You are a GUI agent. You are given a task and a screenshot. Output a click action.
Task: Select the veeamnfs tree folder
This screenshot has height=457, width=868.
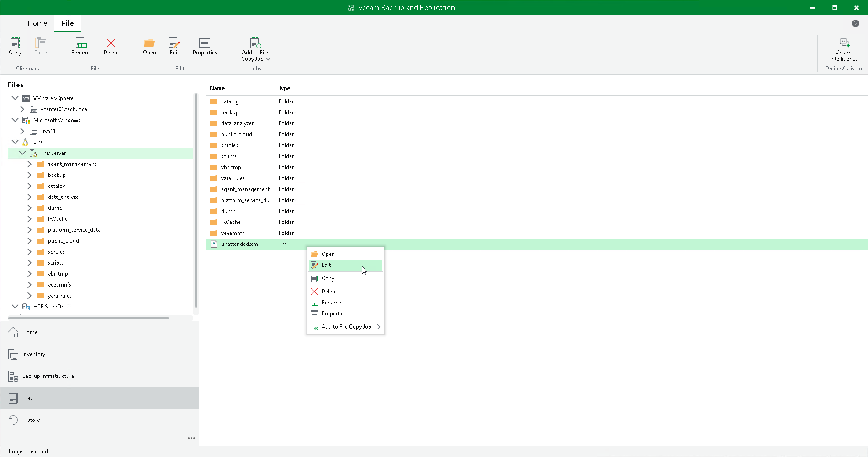[x=59, y=285]
